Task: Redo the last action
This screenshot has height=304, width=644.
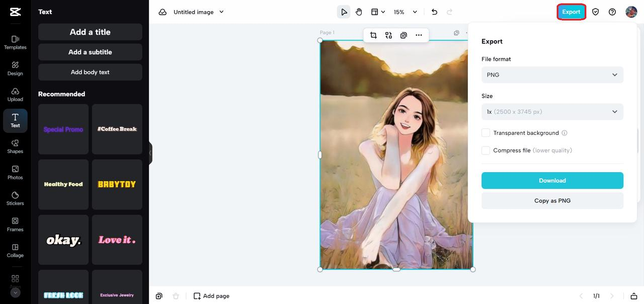Action: coord(449,12)
